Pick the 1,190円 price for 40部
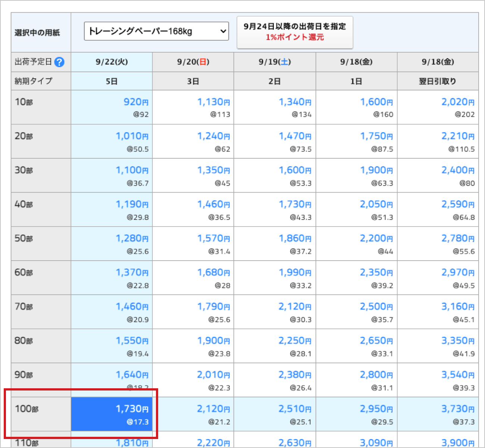Viewport: 485px width, 448px height. pos(112,209)
